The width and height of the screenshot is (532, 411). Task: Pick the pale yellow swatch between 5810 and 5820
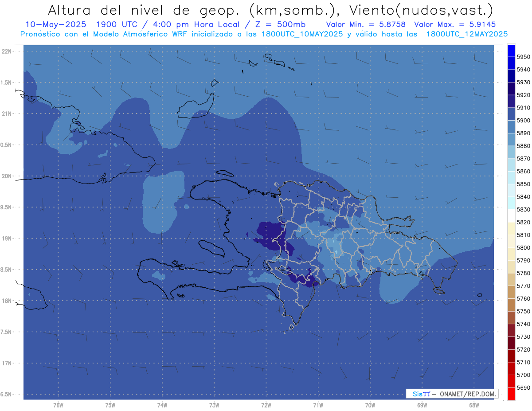click(x=511, y=228)
